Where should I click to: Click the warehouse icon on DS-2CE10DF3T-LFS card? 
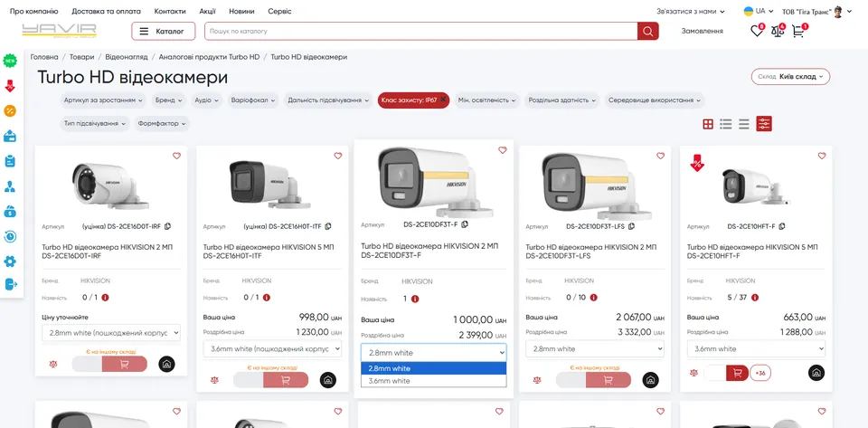650,380
